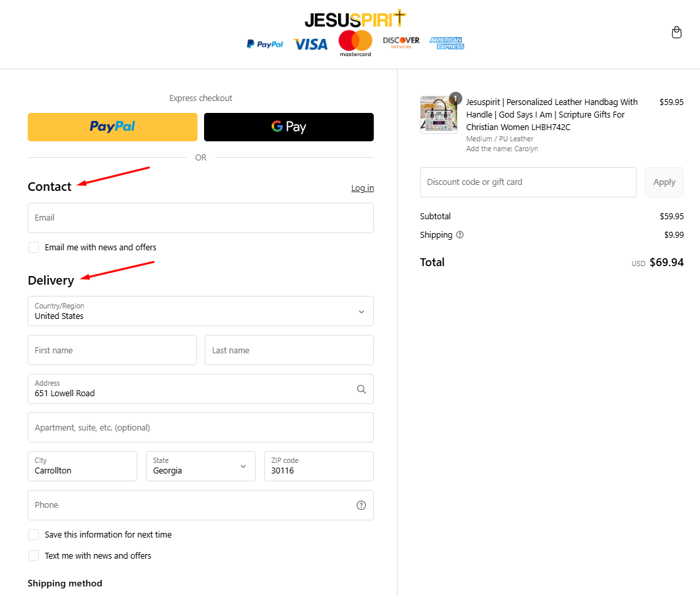Viewport: 700px width, 595px height.
Task: Focus the Last name field
Action: [289, 351]
